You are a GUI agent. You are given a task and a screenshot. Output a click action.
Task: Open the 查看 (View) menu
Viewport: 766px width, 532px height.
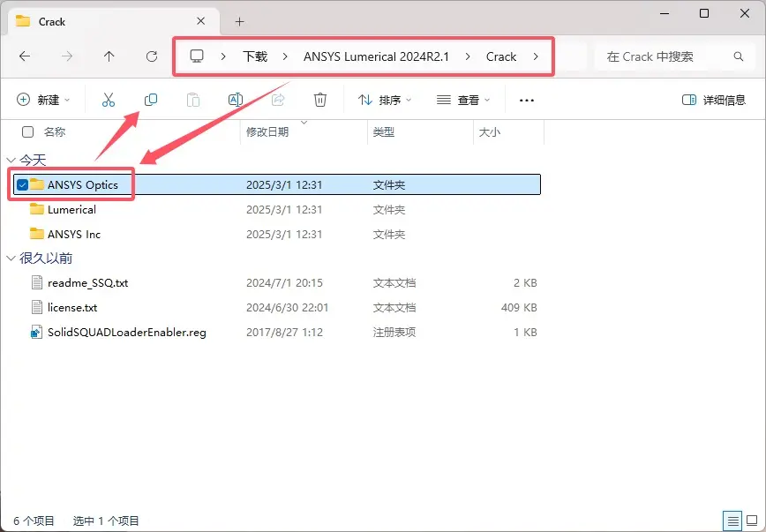coord(463,100)
